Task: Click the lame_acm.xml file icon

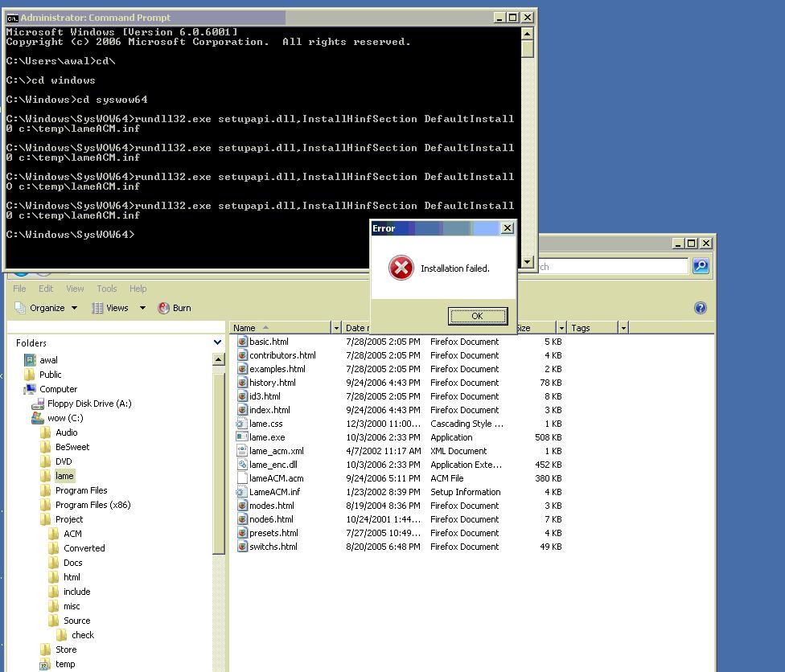Action: pyautogui.click(x=242, y=451)
